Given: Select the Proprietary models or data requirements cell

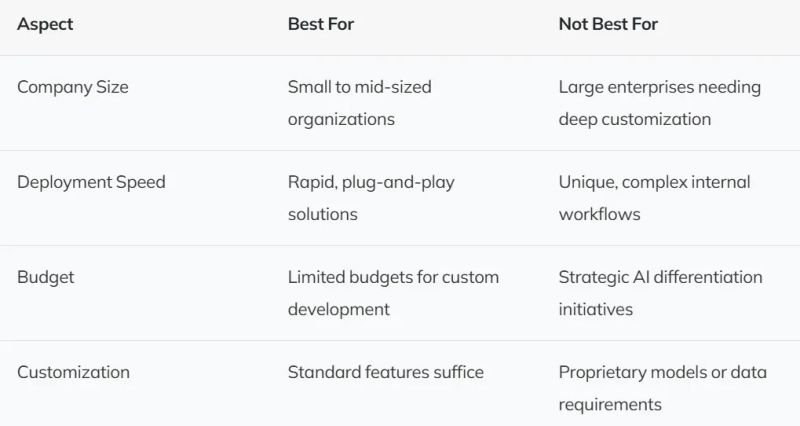Looking at the screenshot, I should (662, 388).
